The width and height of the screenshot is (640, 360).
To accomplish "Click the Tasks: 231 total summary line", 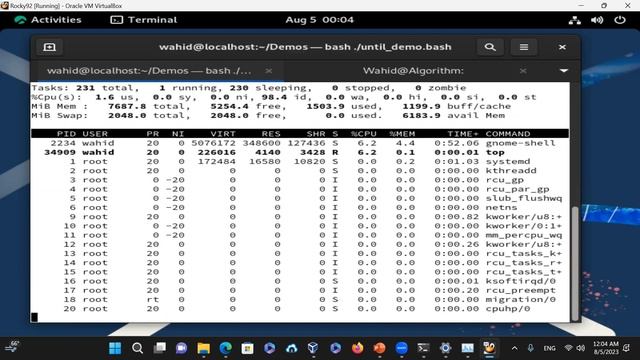I will click(249, 88).
